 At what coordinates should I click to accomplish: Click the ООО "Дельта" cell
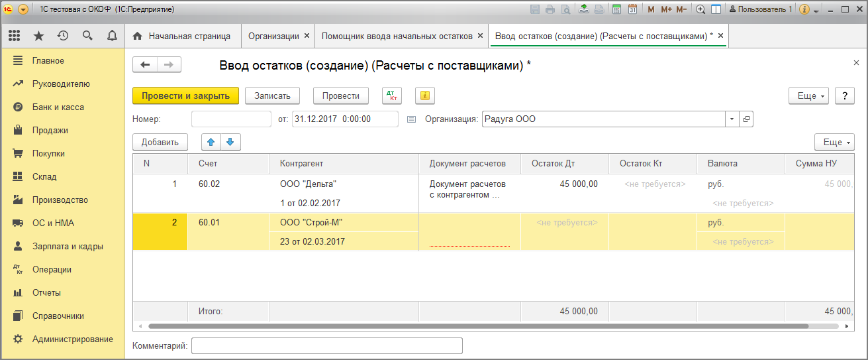344,184
